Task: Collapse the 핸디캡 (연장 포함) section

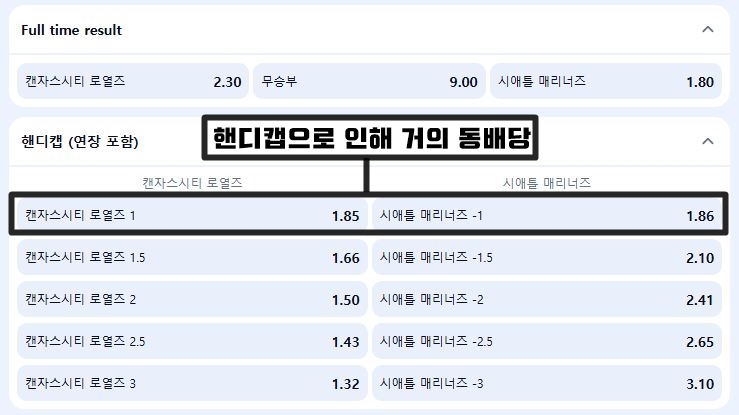Action: click(708, 141)
